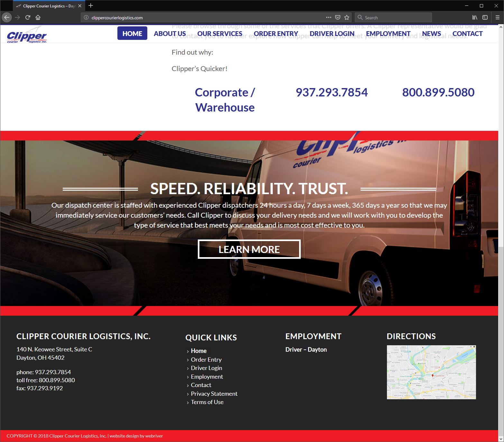The image size is (504, 442).
Task: Open the page actions three-dot menu
Action: click(328, 17)
